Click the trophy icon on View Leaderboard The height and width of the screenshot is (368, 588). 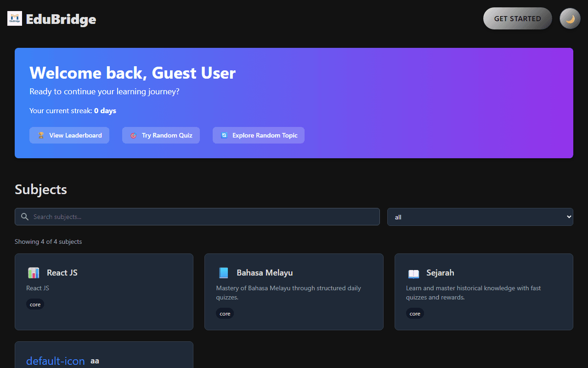click(x=41, y=135)
